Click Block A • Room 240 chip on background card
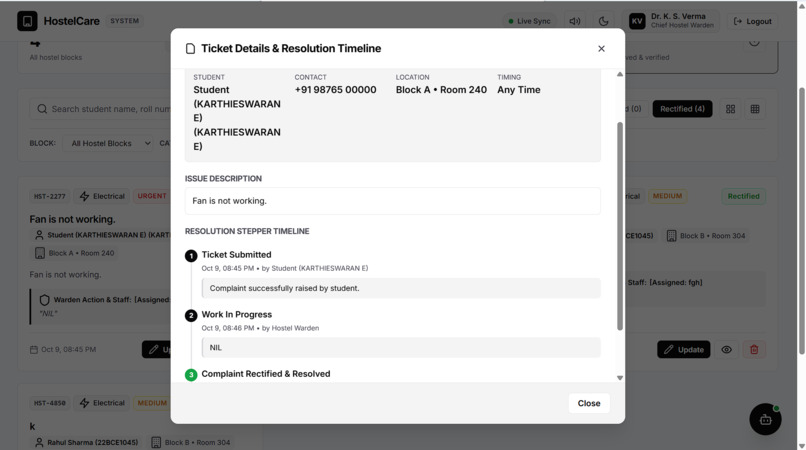 75,253
